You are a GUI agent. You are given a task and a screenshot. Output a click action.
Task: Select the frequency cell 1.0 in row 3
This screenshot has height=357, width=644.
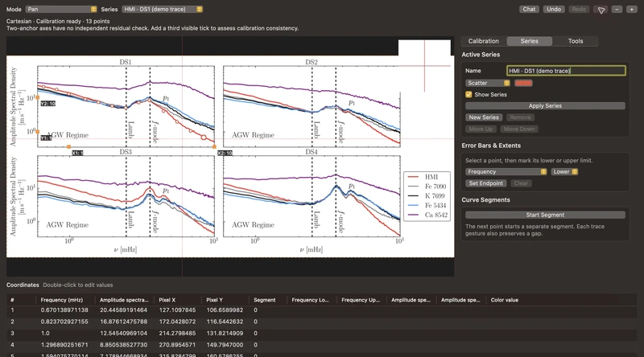pyautogui.click(x=45, y=333)
